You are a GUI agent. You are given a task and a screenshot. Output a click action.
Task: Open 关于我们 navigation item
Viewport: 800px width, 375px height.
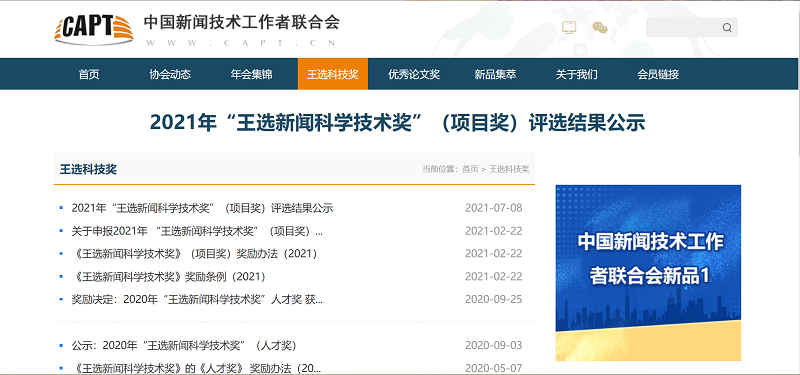(577, 74)
